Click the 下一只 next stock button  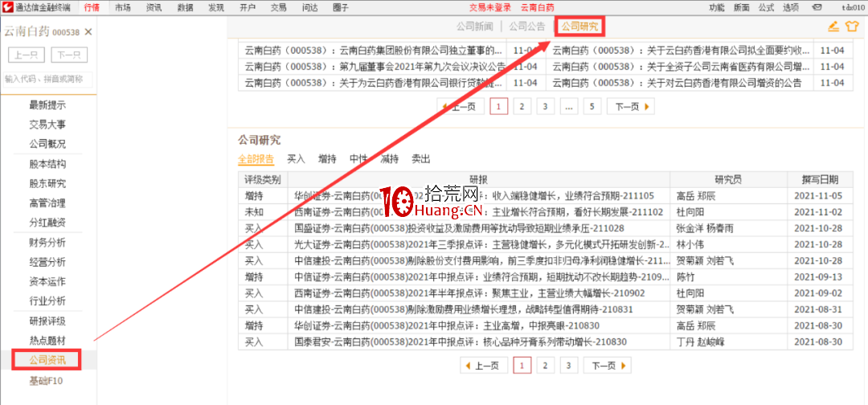tap(69, 55)
